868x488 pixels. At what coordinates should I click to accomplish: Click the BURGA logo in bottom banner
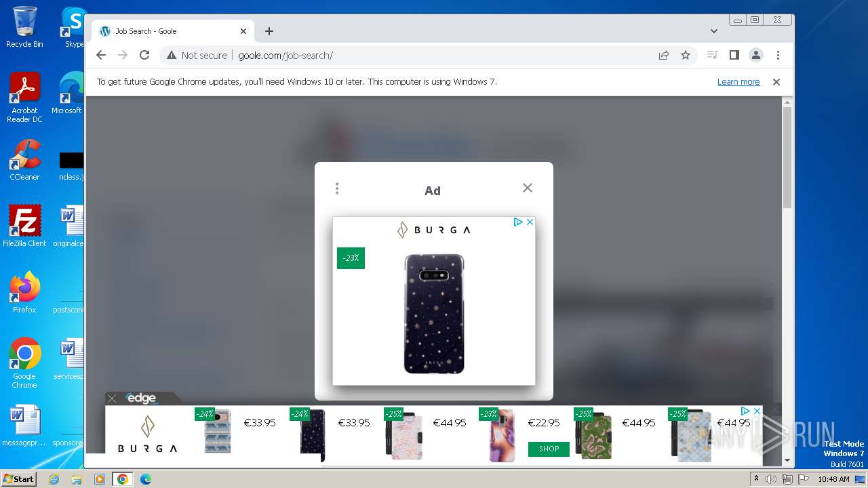coord(147,435)
